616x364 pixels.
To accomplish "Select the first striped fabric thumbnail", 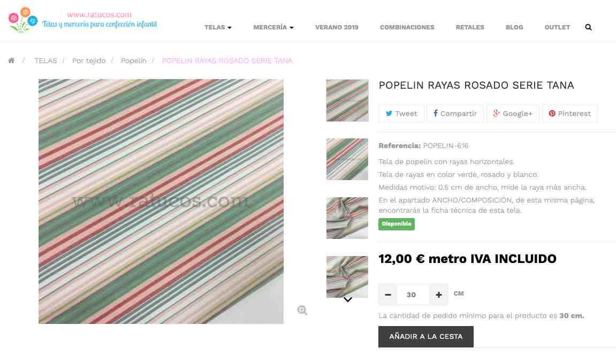I will [x=347, y=100].
